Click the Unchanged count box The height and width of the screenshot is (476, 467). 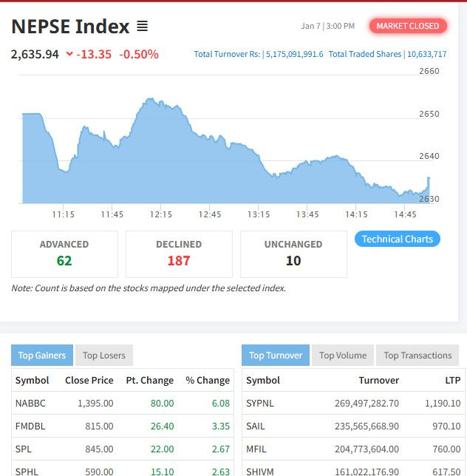[293, 254]
